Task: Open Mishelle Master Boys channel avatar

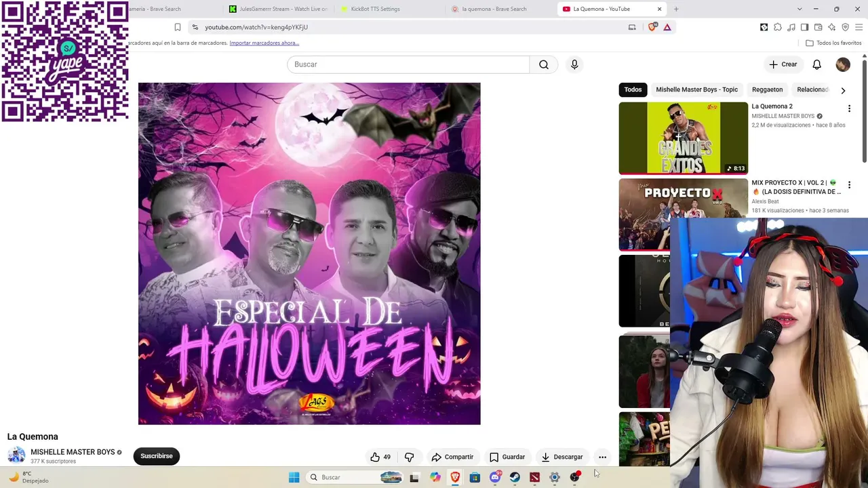Action: [16, 455]
